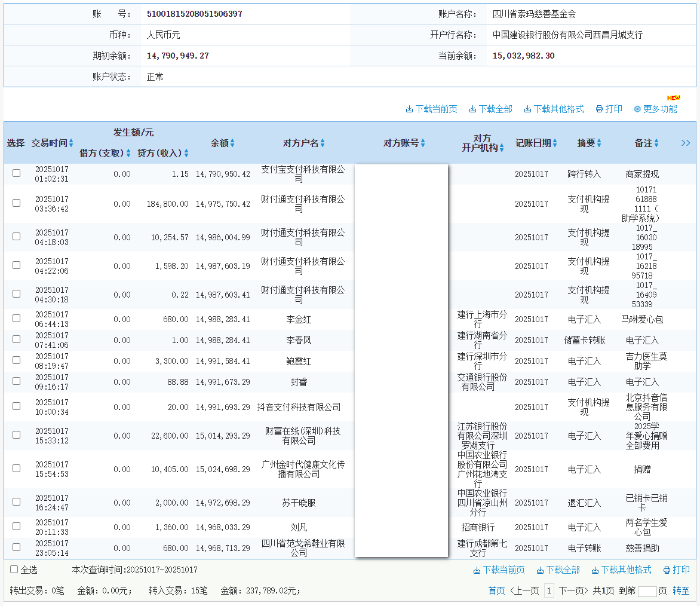Toggle the 全选 select-all checkbox
Image resolution: width=700 pixels, height=606 pixels.
(13, 570)
